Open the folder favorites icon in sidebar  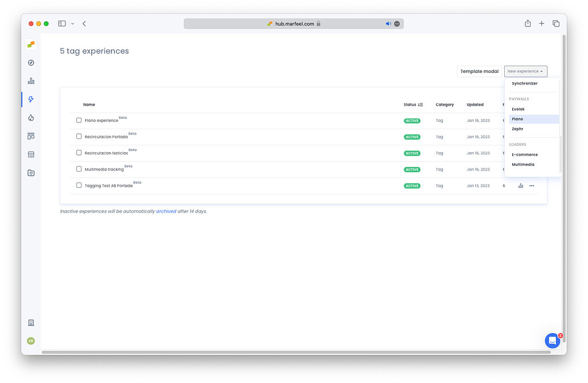(30, 172)
